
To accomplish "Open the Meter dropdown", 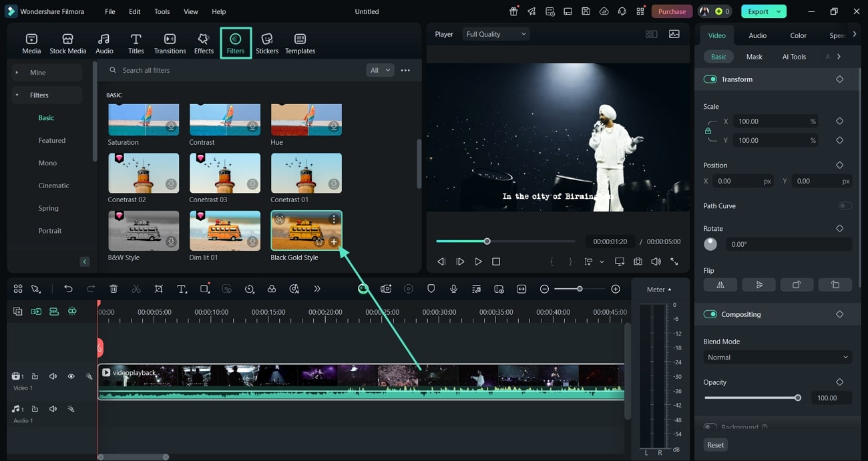I will [x=659, y=290].
